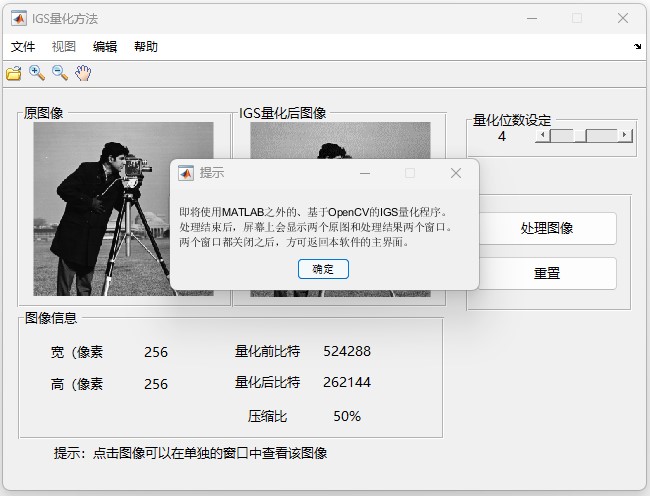Click the 量化后比特 label
Image resolution: width=650 pixels, height=496 pixels.
pos(267,382)
